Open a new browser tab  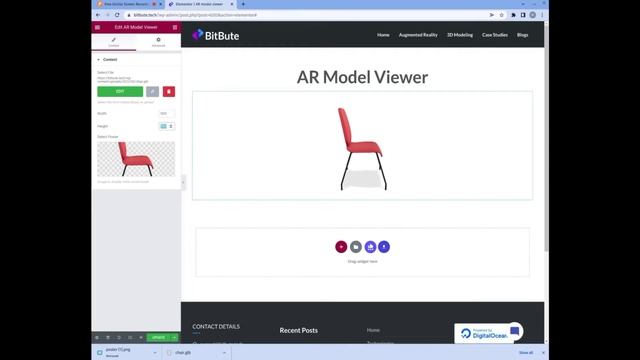[x=243, y=4]
